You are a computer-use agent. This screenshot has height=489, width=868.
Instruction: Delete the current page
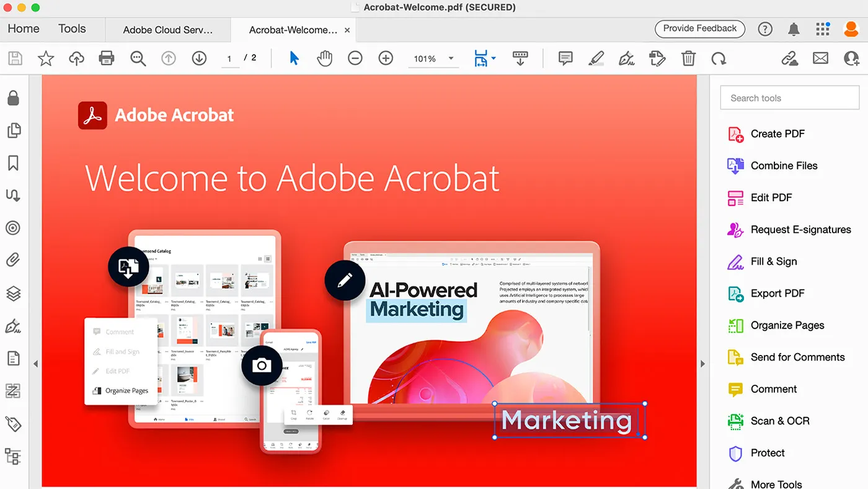click(688, 58)
